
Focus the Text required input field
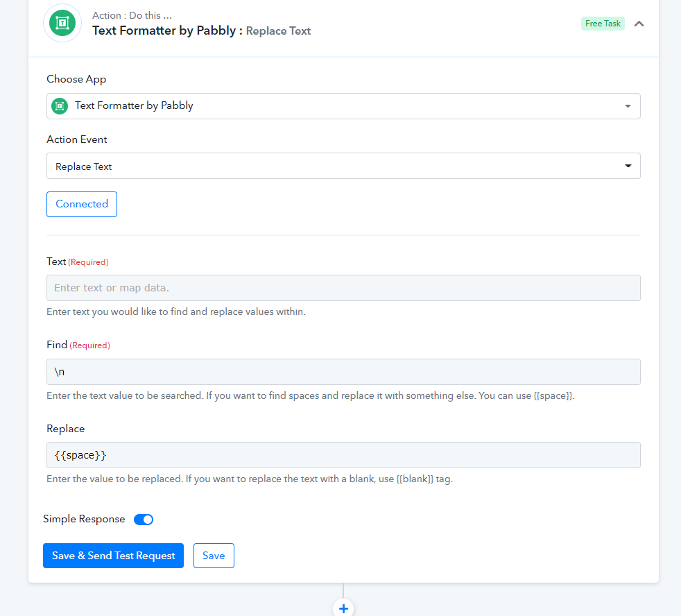343,288
